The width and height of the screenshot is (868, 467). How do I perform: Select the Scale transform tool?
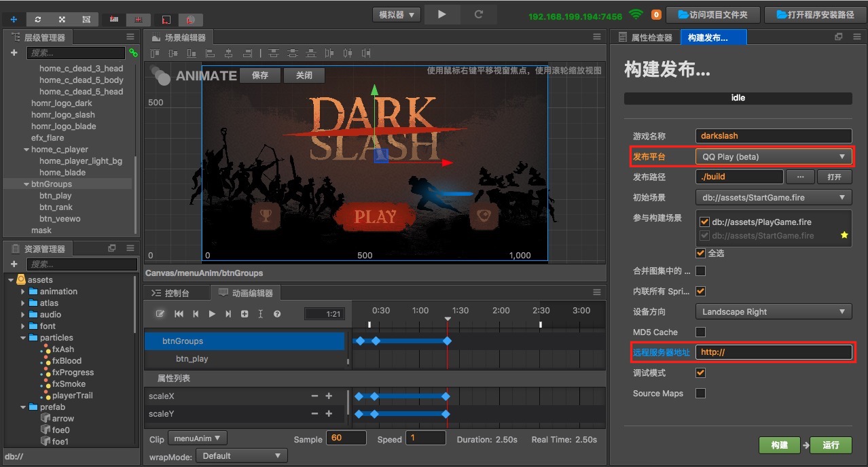click(x=62, y=19)
